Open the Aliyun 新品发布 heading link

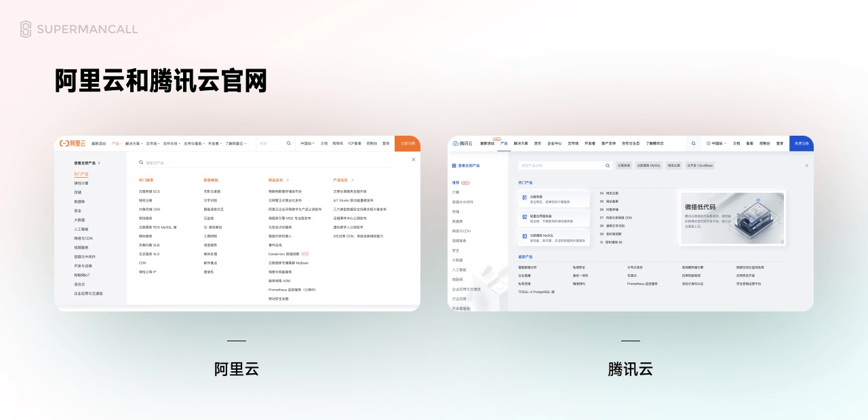pos(279,180)
